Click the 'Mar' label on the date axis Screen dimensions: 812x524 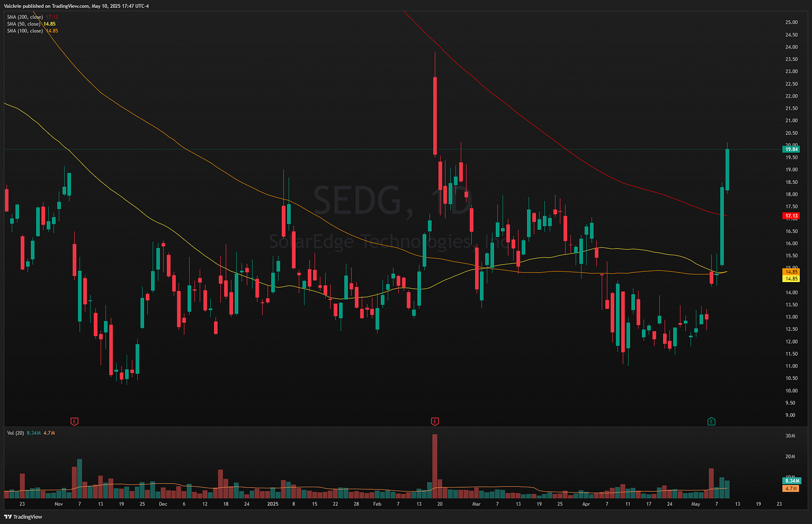click(476, 504)
